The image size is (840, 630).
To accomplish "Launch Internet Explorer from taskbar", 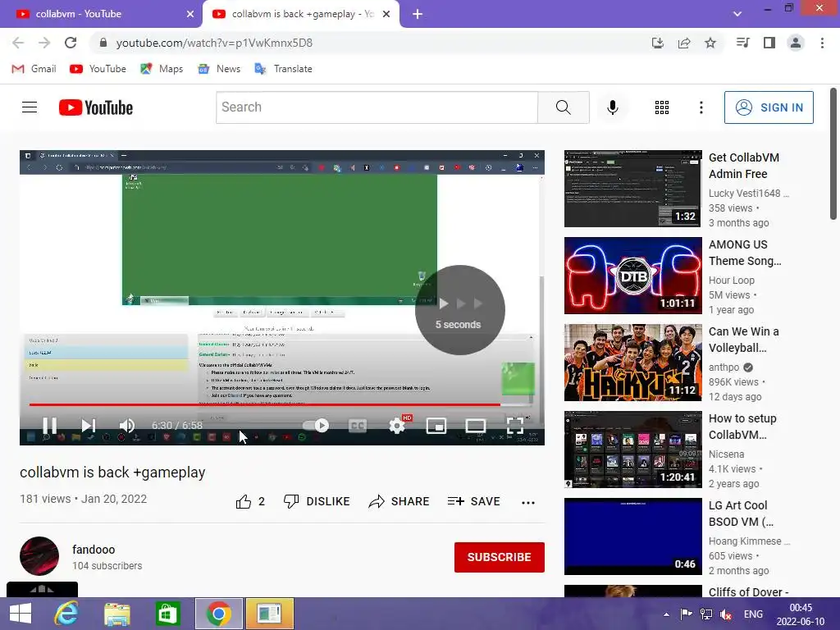I will pyautogui.click(x=66, y=614).
